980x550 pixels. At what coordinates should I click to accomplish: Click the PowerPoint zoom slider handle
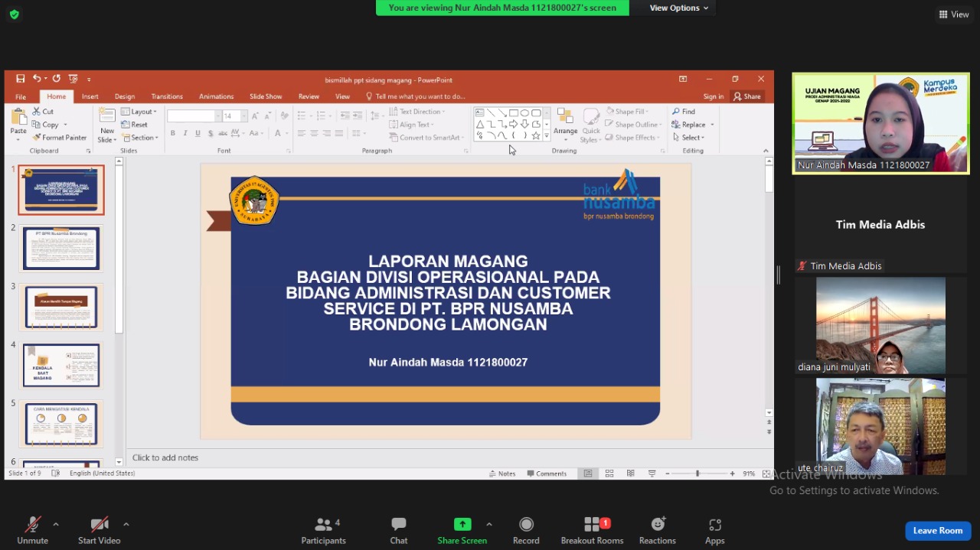pos(697,474)
